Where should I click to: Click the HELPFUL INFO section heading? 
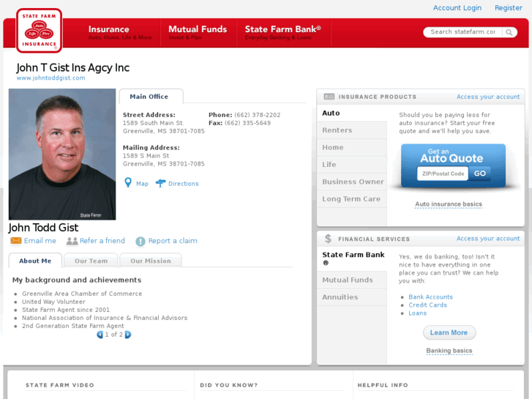pos(383,385)
